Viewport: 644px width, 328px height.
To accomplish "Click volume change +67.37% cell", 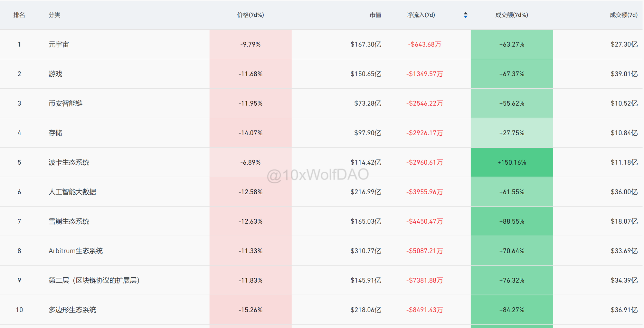I will (512, 74).
